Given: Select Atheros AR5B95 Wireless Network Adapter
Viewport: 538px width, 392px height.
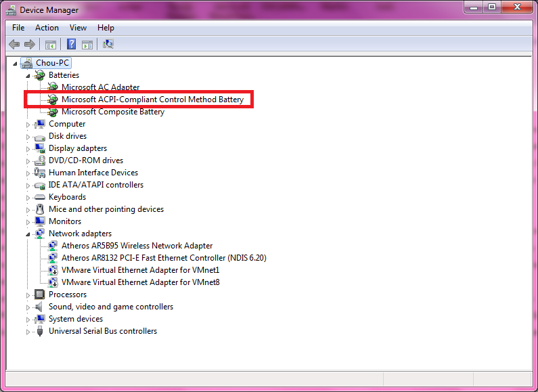Looking at the screenshot, I should pos(137,246).
